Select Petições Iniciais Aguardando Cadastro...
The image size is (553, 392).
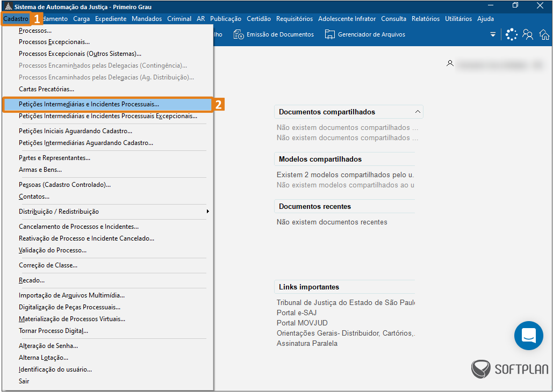[x=108, y=131]
